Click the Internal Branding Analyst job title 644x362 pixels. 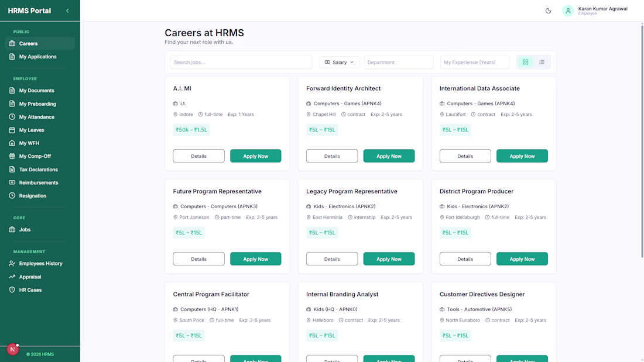click(x=342, y=294)
